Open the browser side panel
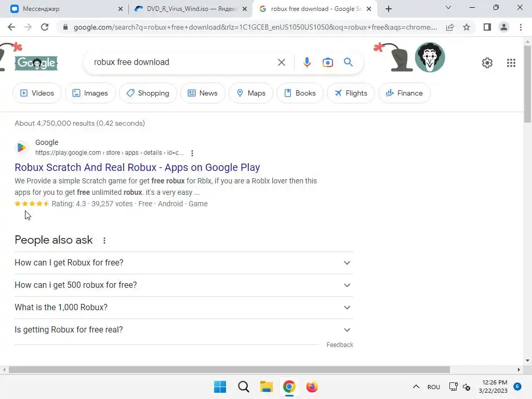Screen dimensions: 532x399 tap(487, 27)
